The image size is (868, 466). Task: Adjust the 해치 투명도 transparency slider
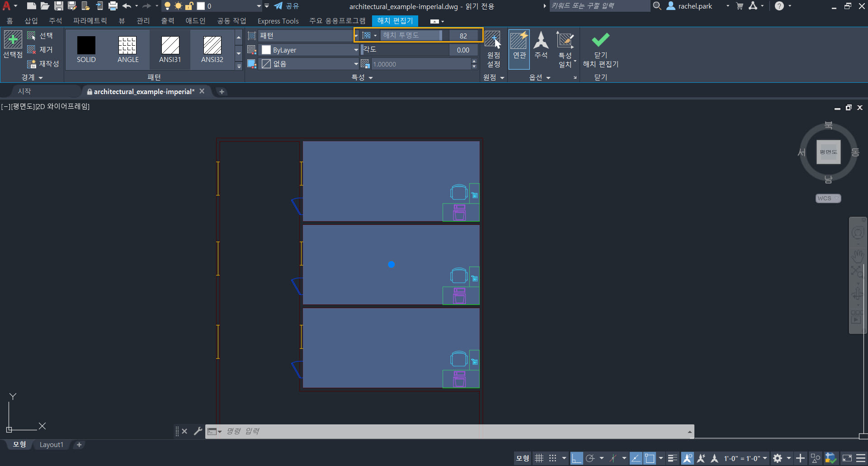point(411,35)
